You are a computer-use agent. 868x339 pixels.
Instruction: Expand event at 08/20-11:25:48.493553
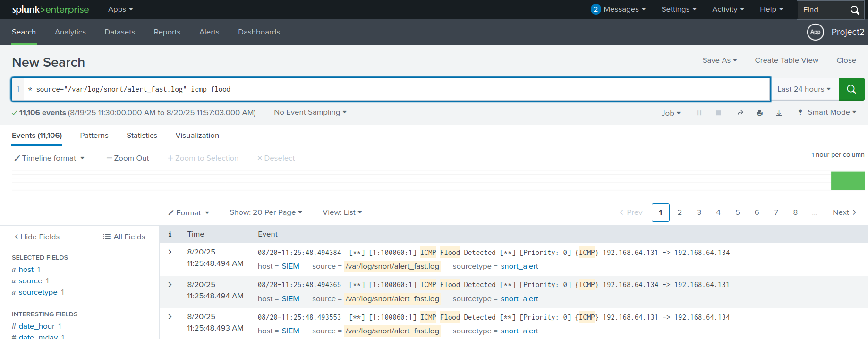pyautogui.click(x=170, y=317)
